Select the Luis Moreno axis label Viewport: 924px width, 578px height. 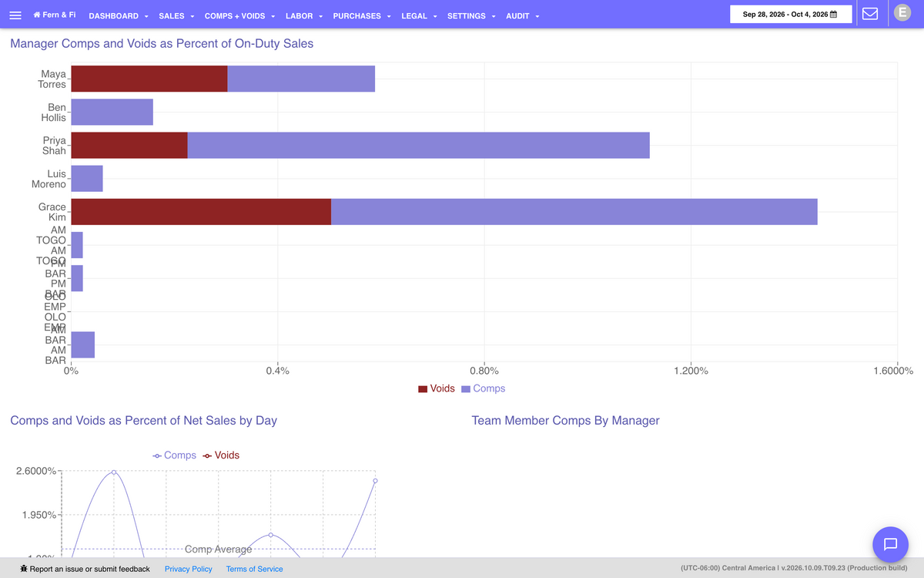49,179
